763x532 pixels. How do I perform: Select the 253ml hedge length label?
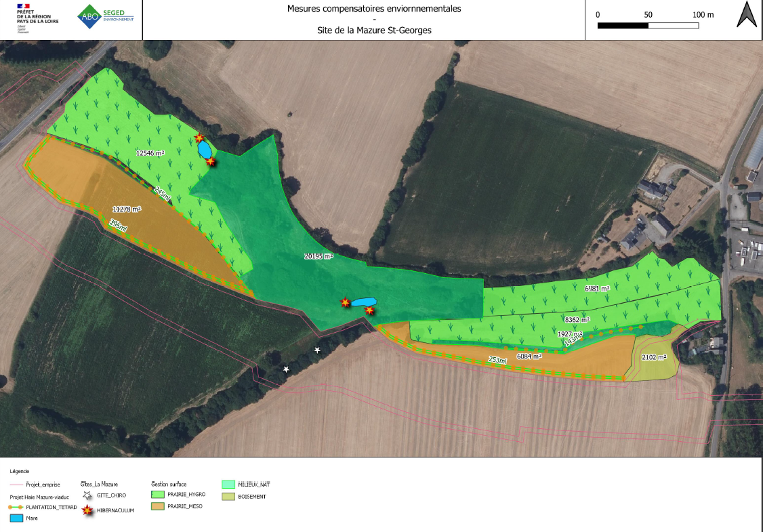(497, 361)
